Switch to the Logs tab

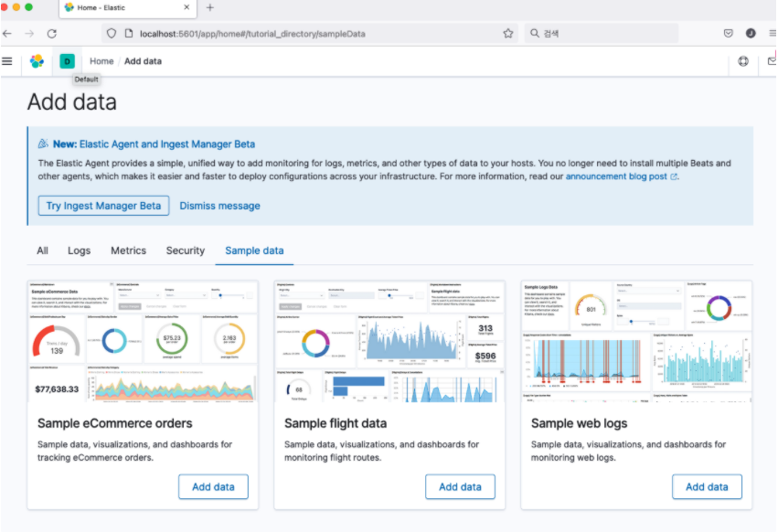click(79, 250)
